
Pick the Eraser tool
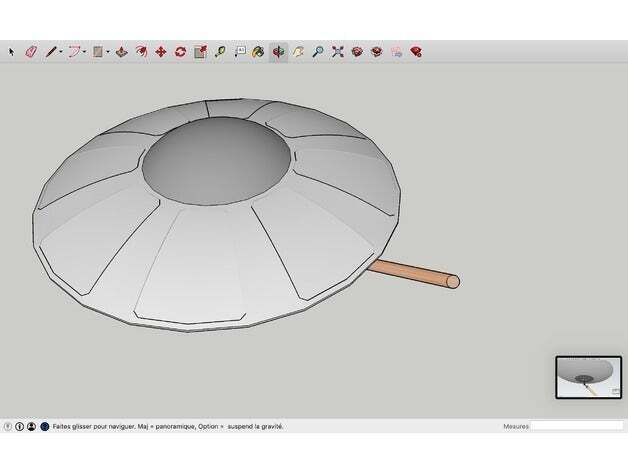click(30, 51)
